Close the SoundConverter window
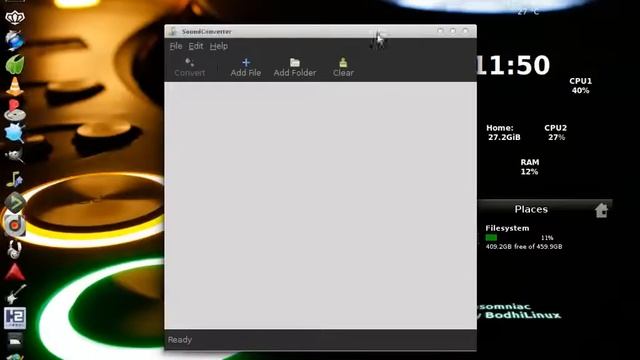This screenshot has width=640, height=360. (x=466, y=31)
